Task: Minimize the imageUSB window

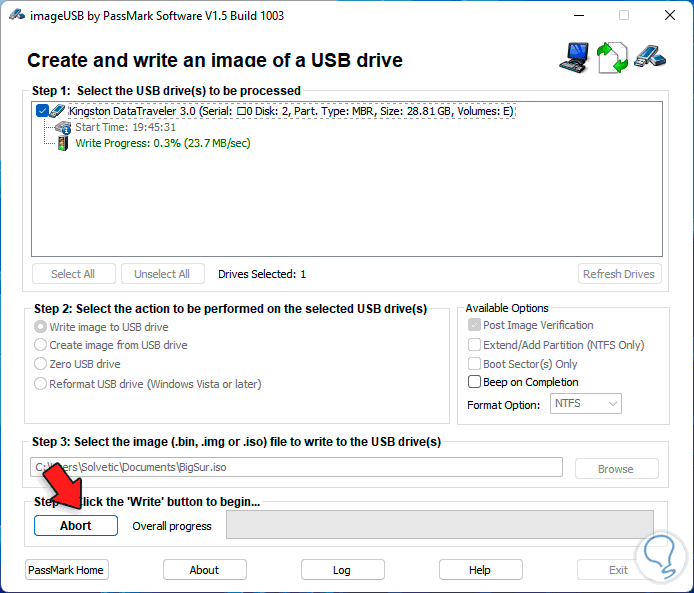Action: coord(578,15)
